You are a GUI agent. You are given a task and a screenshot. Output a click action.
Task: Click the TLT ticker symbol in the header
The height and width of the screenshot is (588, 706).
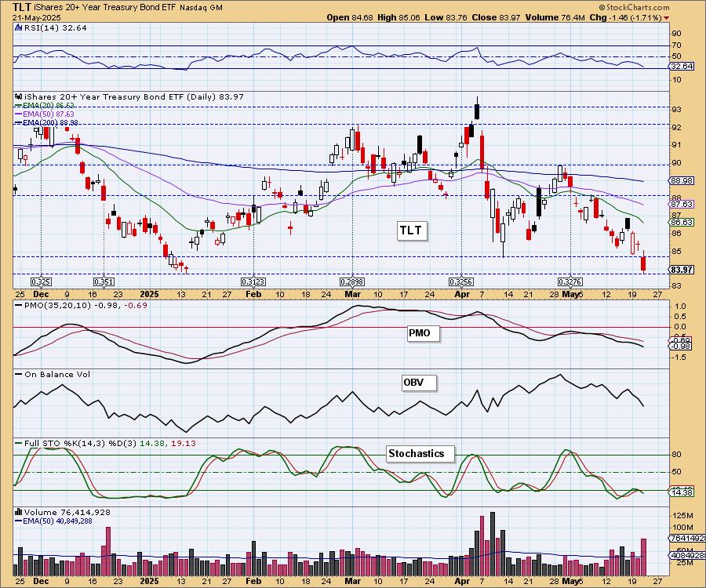[22, 7]
